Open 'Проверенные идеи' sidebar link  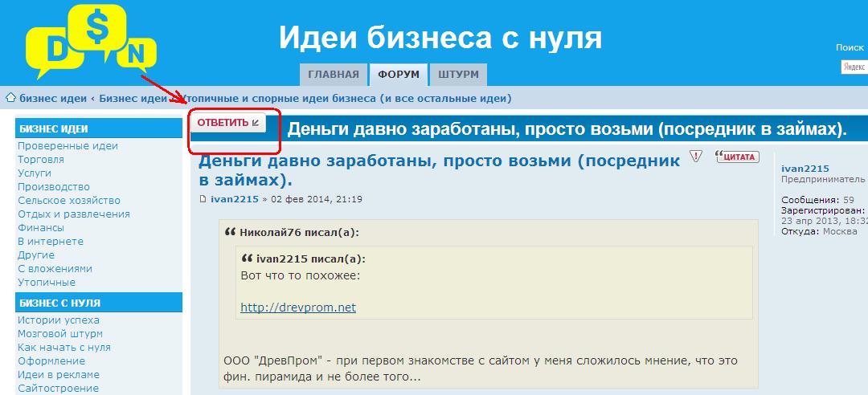point(68,146)
